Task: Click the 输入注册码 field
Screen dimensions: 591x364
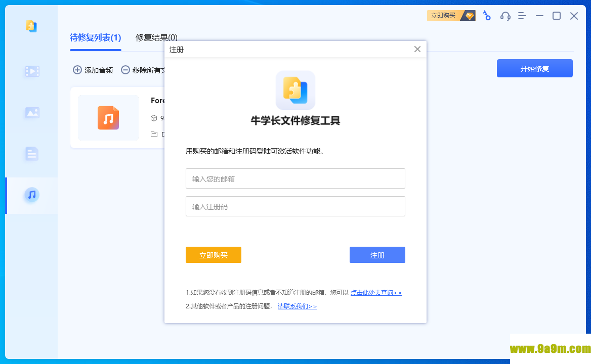Action: [295, 206]
